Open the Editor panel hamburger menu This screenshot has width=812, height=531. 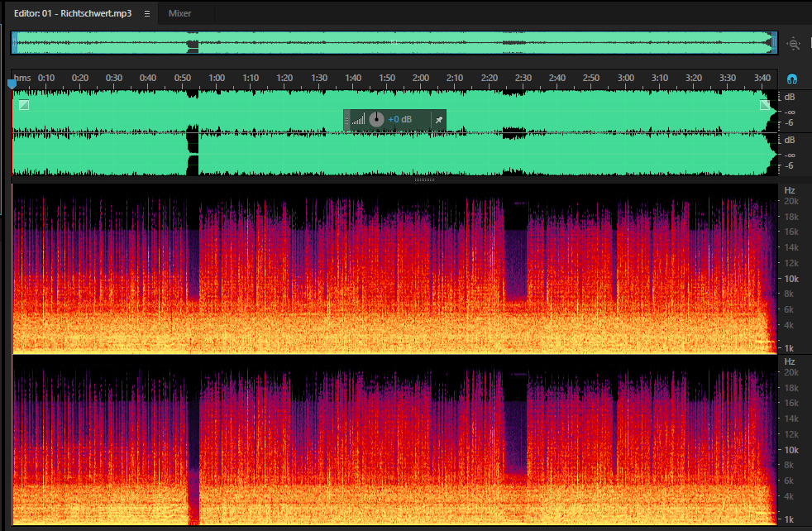pos(147,13)
